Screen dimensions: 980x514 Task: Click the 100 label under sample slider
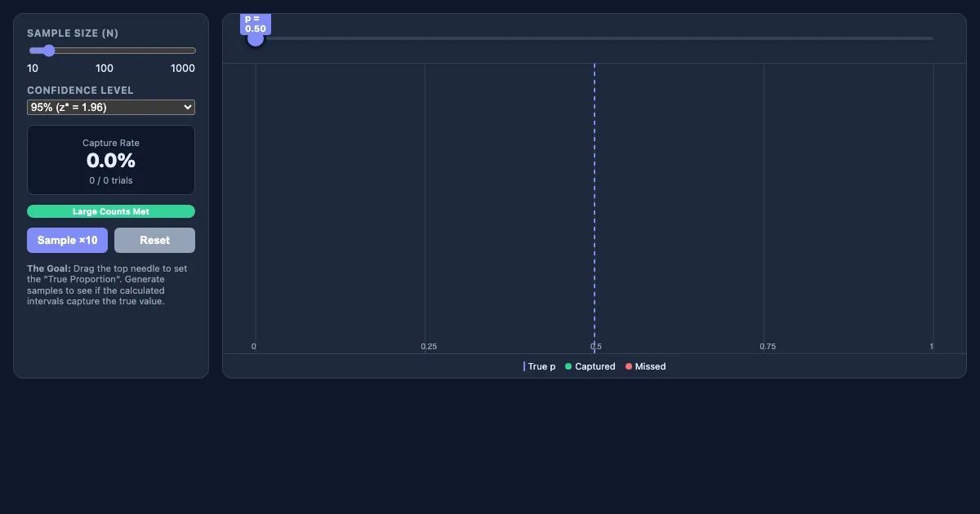click(x=105, y=69)
